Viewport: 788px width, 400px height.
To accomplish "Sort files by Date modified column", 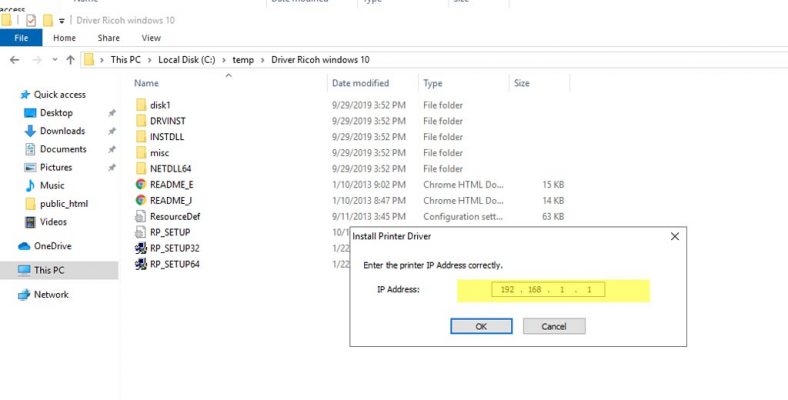I will coord(360,83).
